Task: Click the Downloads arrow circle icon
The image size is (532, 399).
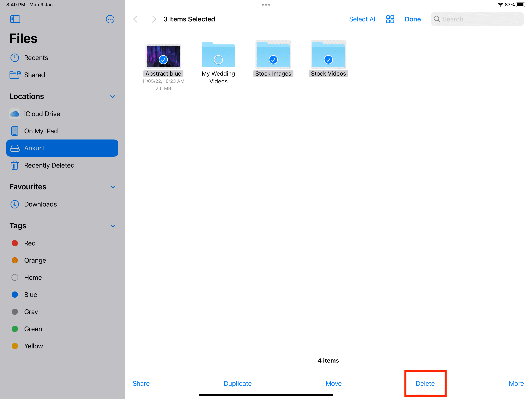Action: (x=15, y=204)
